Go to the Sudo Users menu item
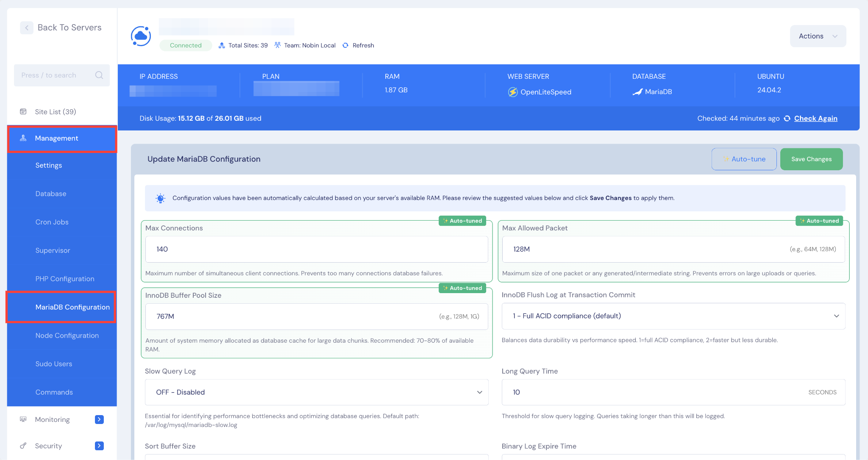Screen dimensions: 868x460 (x=54, y=364)
